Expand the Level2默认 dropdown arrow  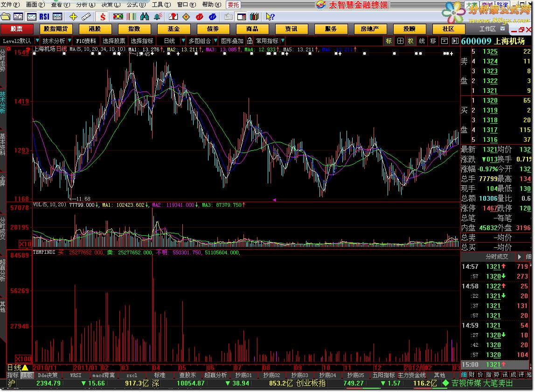click(37, 41)
